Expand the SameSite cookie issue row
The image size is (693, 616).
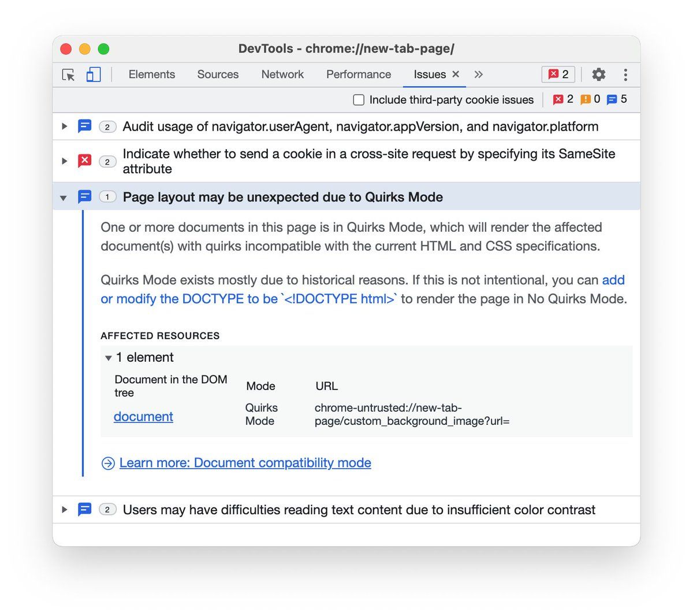[x=64, y=161]
